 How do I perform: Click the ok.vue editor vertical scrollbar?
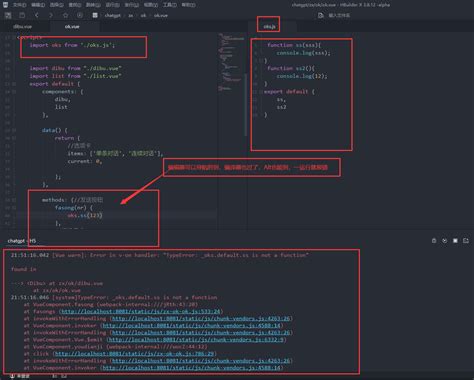(246, 104)
